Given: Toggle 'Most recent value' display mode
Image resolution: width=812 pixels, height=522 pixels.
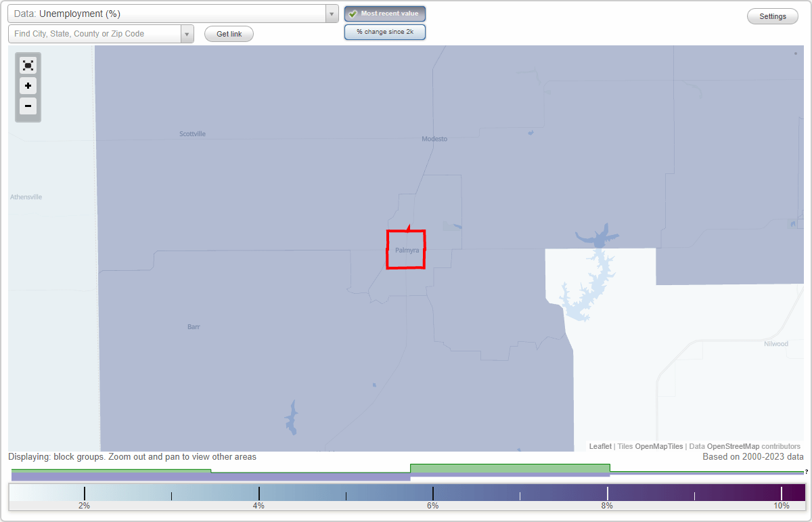Looking at the screenshot, I should coord(384,14).
